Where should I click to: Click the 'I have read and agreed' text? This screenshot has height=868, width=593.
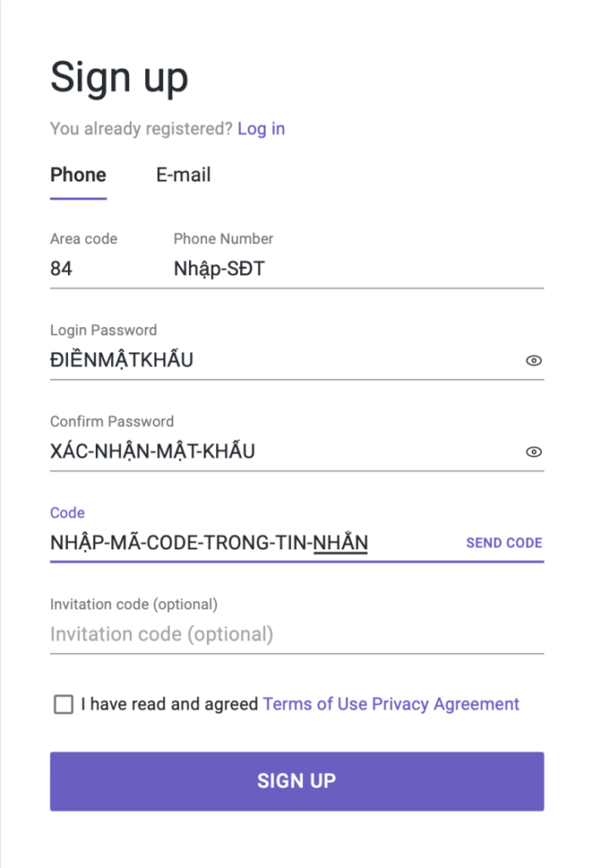coord(169,704)
